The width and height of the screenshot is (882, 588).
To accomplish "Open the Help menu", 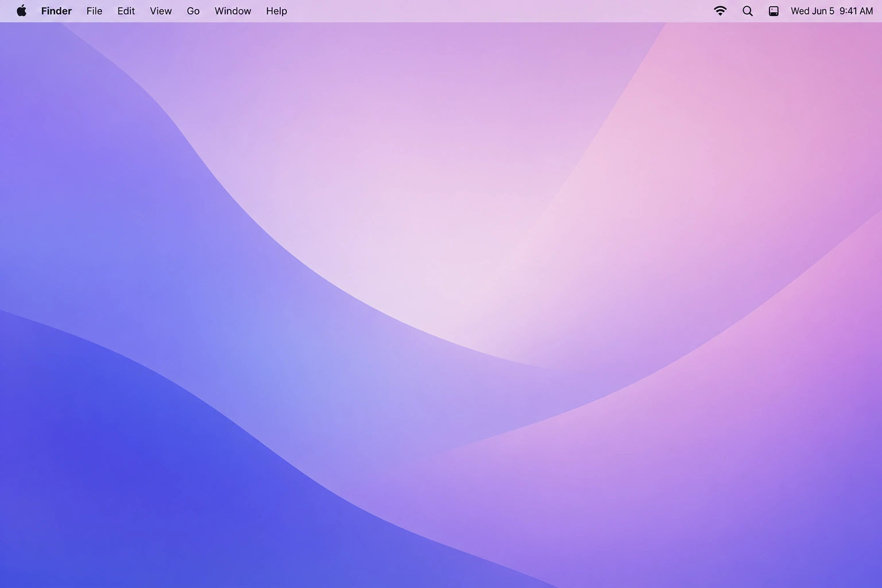I will [x=276, y=11].
